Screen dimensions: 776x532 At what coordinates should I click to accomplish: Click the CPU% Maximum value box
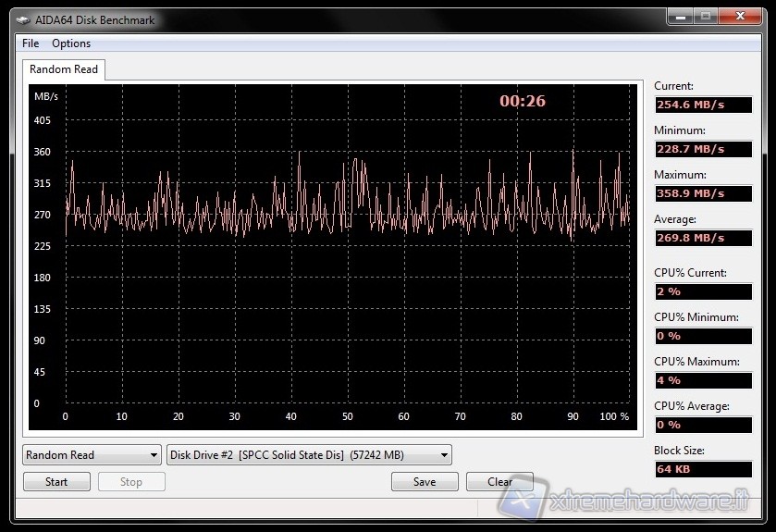(x=702, y=380)
